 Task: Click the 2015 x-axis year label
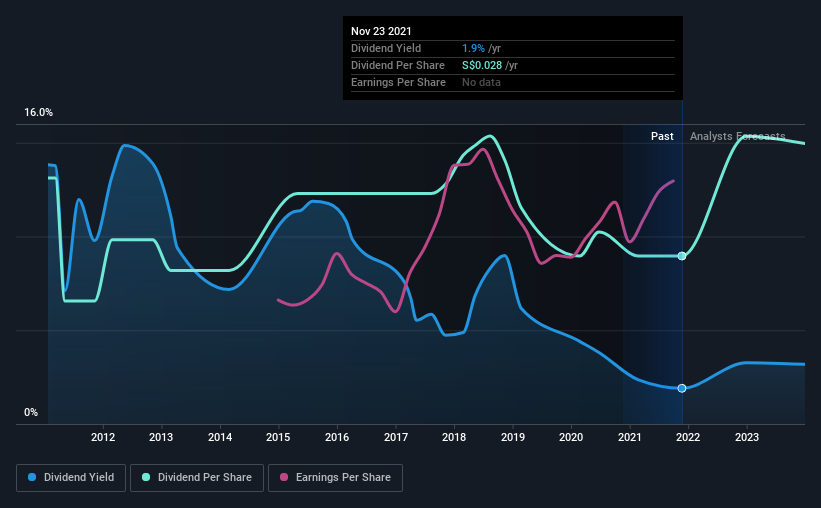[278, 437]
